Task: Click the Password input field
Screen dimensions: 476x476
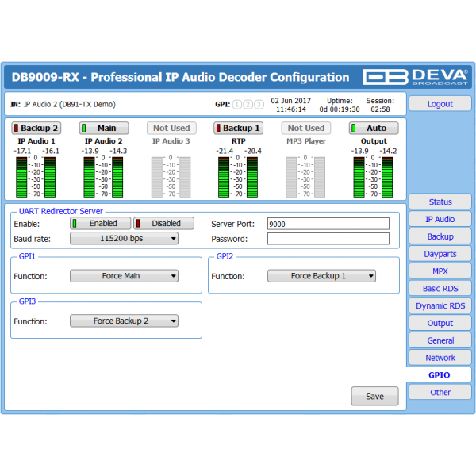Action: 328,239
